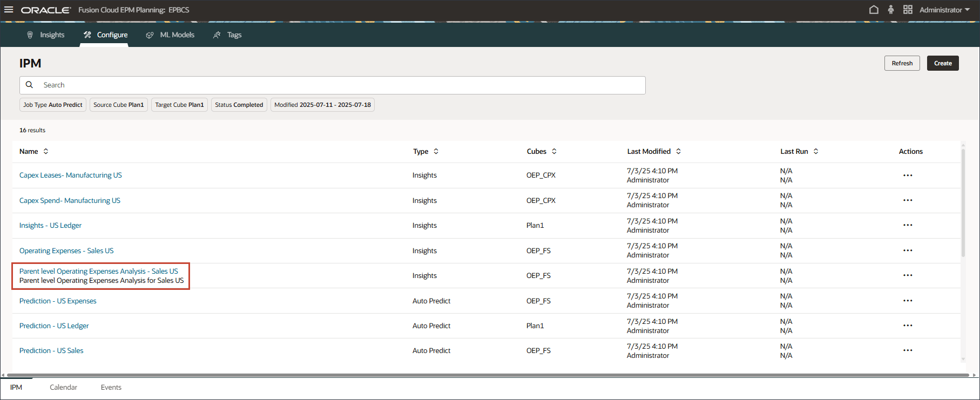Click the Actions column header
This screenshot has width=980, height=400.
pos(911,152)
